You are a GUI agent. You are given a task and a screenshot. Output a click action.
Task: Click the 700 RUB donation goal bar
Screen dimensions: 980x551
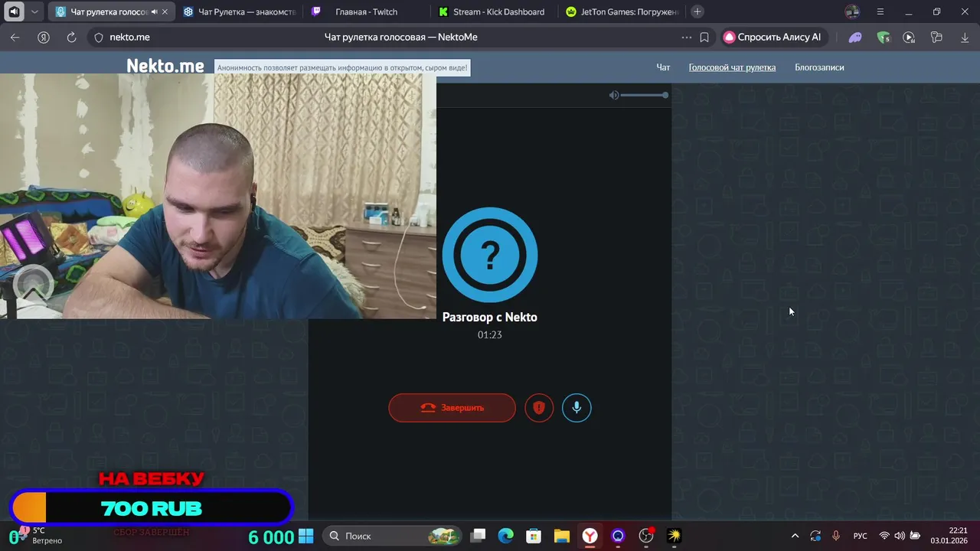point(152,508)
